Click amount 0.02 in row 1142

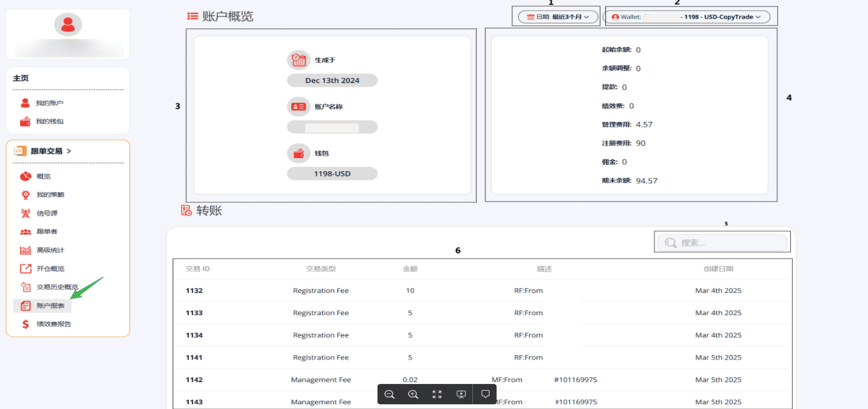(x=410, y=380)
